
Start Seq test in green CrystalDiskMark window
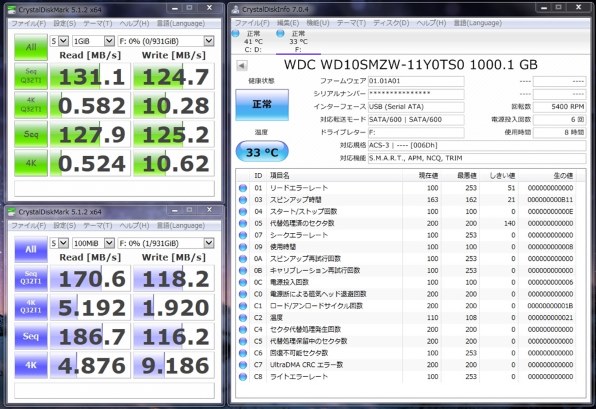31,134
